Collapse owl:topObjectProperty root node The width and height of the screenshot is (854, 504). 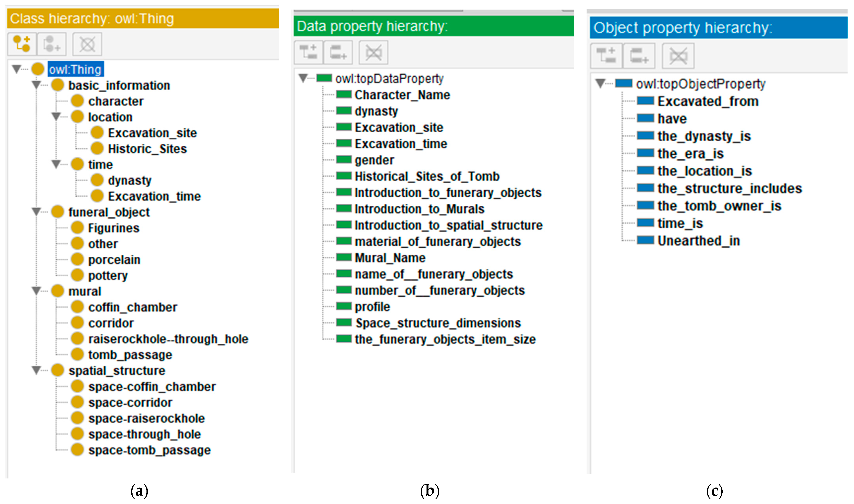tap(600, 83)
